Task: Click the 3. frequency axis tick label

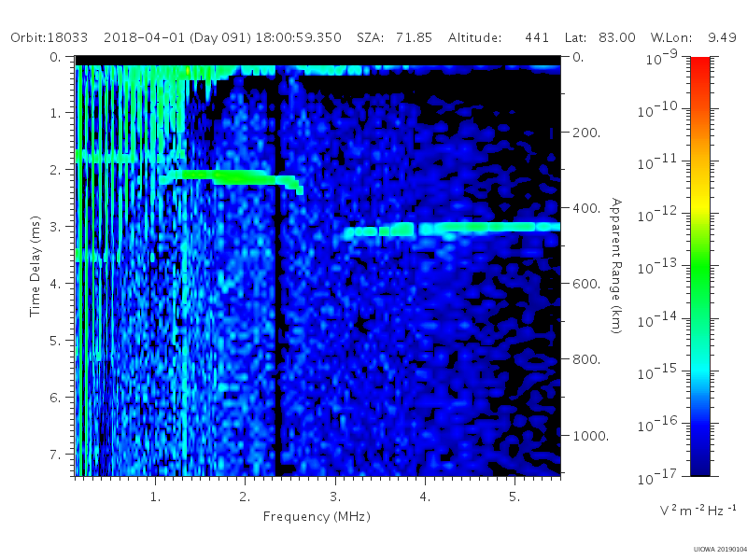Action: 335,497
